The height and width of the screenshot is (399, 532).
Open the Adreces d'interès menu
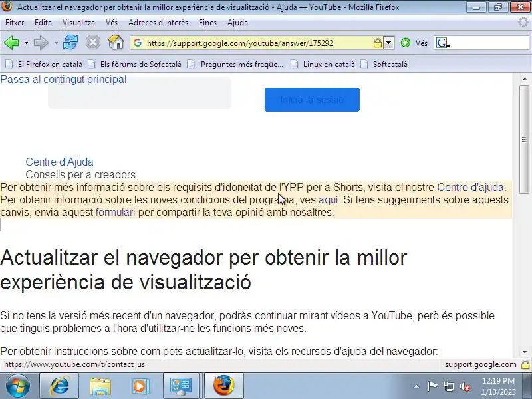click(158, 23)
